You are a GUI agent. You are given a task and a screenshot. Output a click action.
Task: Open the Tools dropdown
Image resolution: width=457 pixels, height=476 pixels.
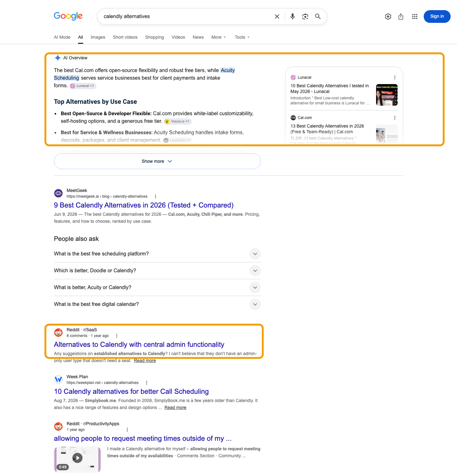coord(242,37)
